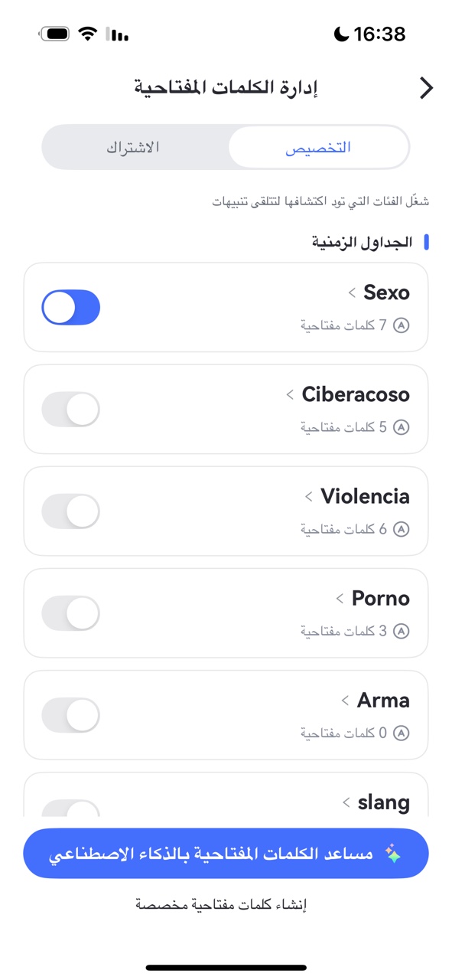
Task: Expand the Sexo category details
Action: point(351,292)
